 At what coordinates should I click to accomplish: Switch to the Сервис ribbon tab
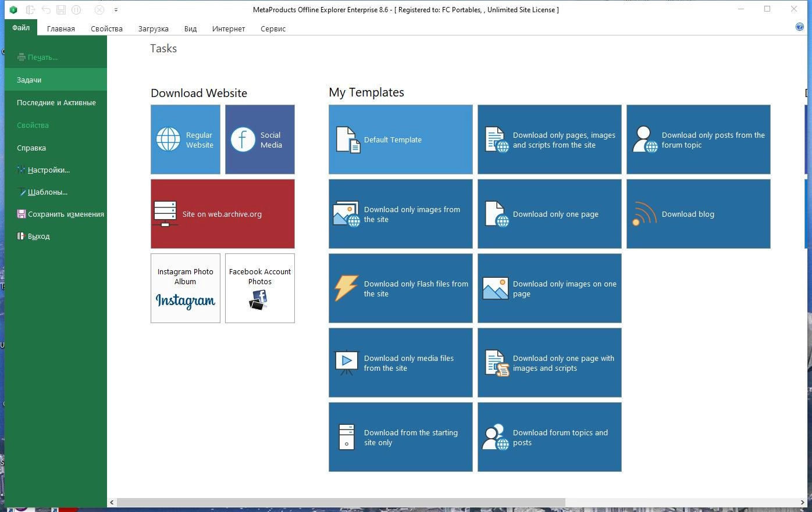[x=273, y=28]
